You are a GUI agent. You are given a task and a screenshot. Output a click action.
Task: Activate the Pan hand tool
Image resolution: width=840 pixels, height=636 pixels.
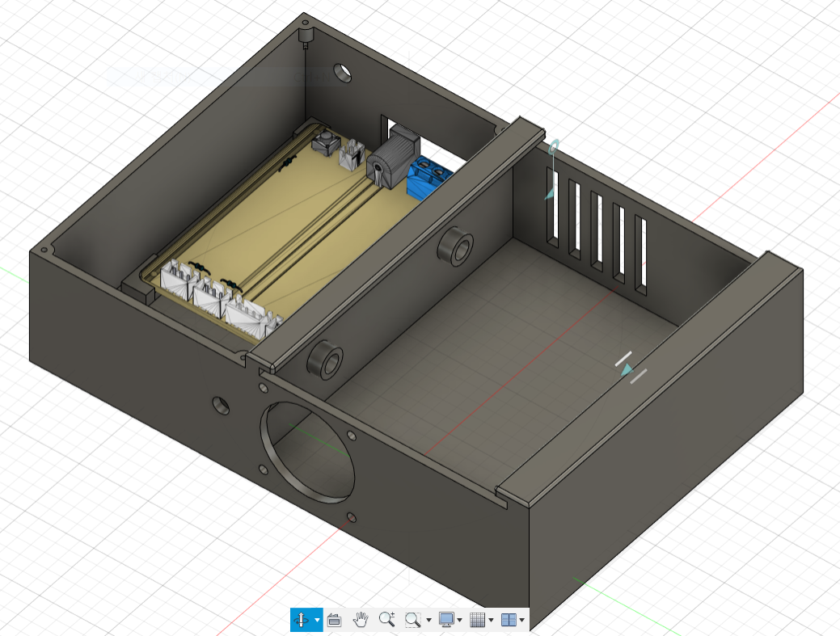(361, 619)
